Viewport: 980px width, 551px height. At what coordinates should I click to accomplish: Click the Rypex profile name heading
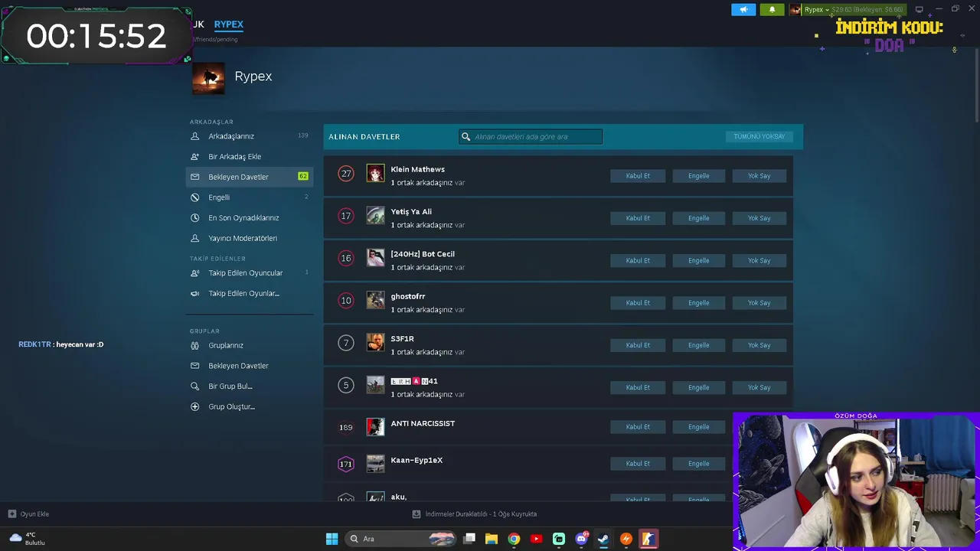pos(253,77)
